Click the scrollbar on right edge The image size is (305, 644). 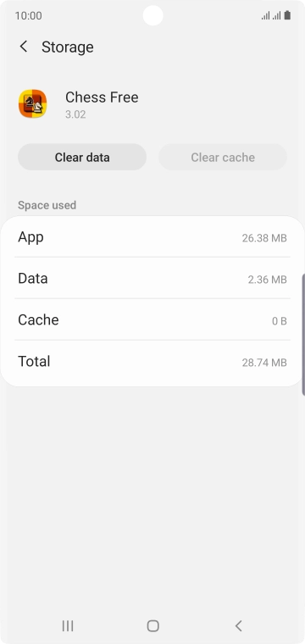tap(303, 335)
